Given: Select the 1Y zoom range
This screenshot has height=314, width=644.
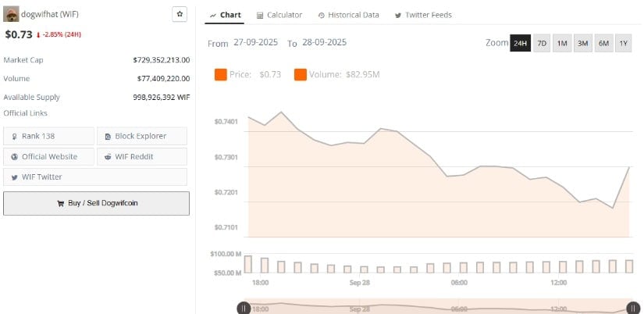Looking at the screenshot, I should [624, 44].
